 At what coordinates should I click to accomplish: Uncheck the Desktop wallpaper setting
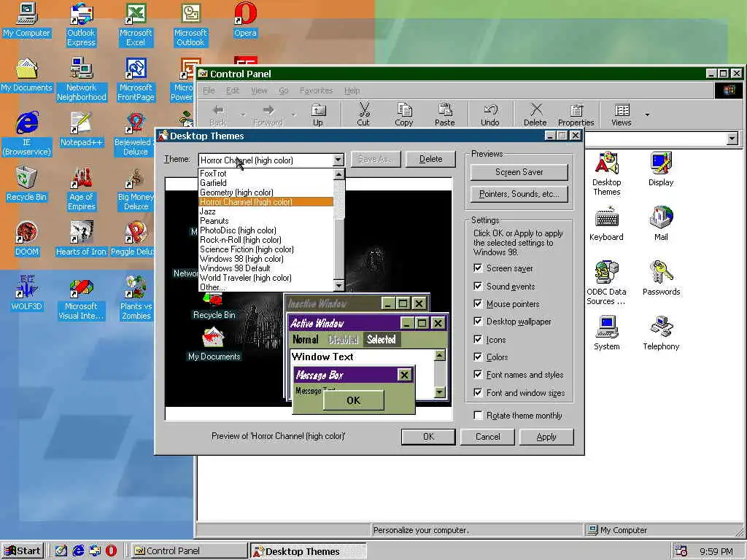478,321
